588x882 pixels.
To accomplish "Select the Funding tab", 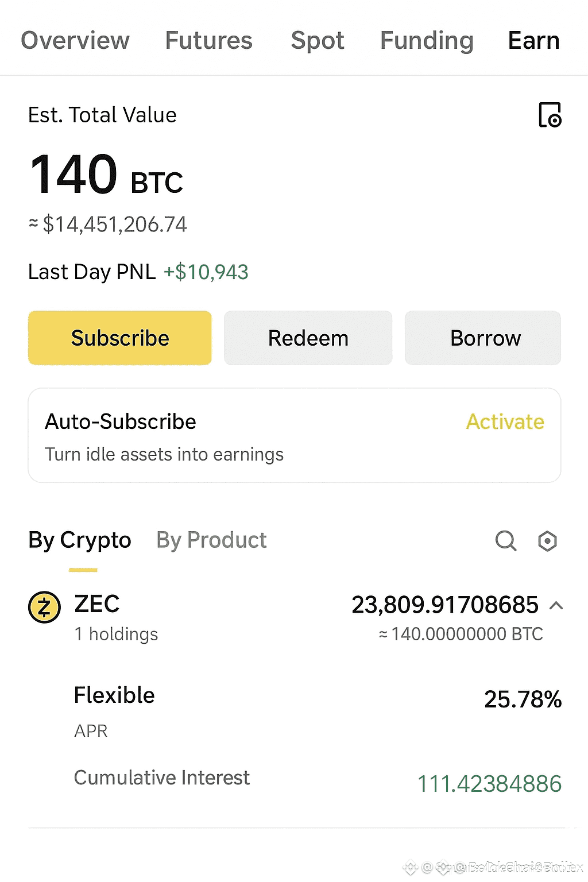I will [427, 40].
